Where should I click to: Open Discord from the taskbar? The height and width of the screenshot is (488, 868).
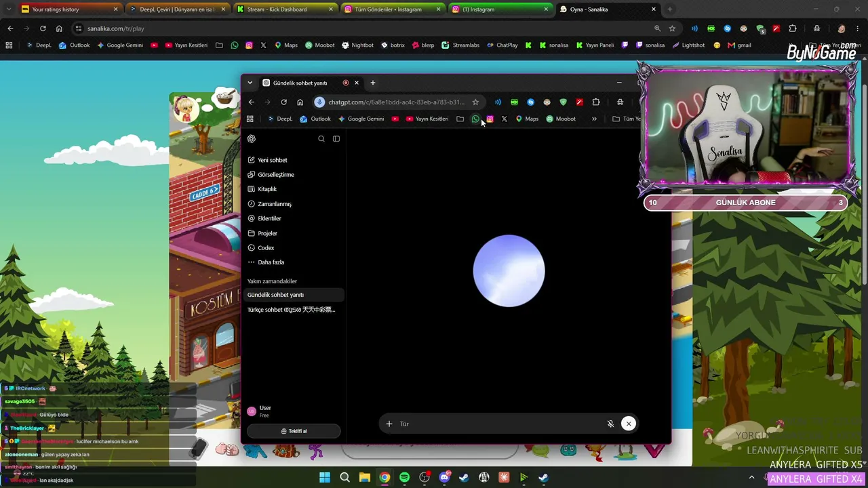[x=444, y=478]
